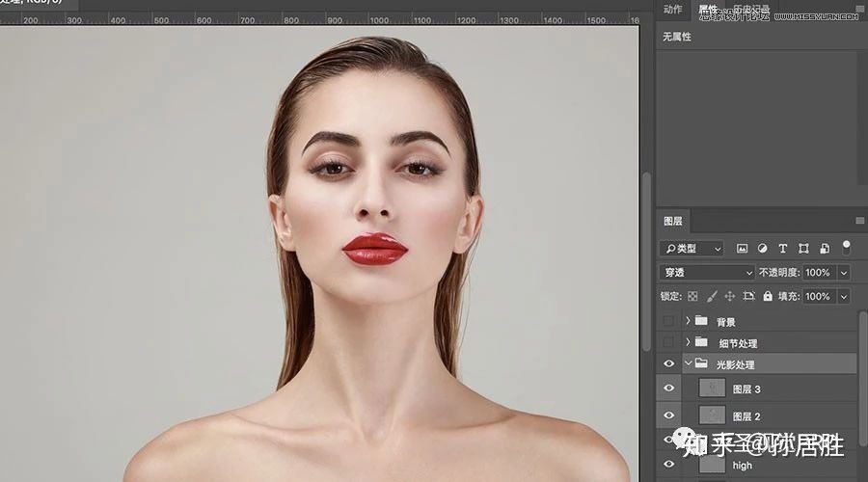Filter layers by pixel layer icon
Viewport: 868px width, 482px height.
pyautogui.click(x=743, y=249)
